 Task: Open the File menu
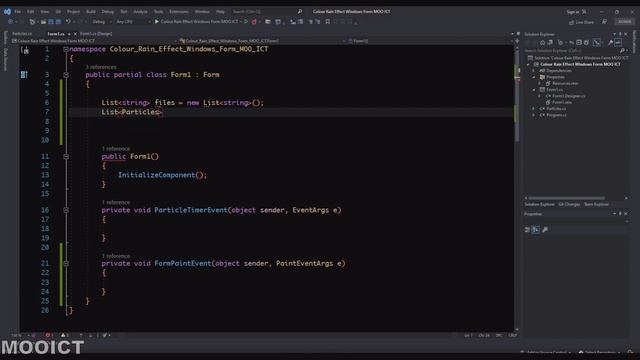point(18,12)
